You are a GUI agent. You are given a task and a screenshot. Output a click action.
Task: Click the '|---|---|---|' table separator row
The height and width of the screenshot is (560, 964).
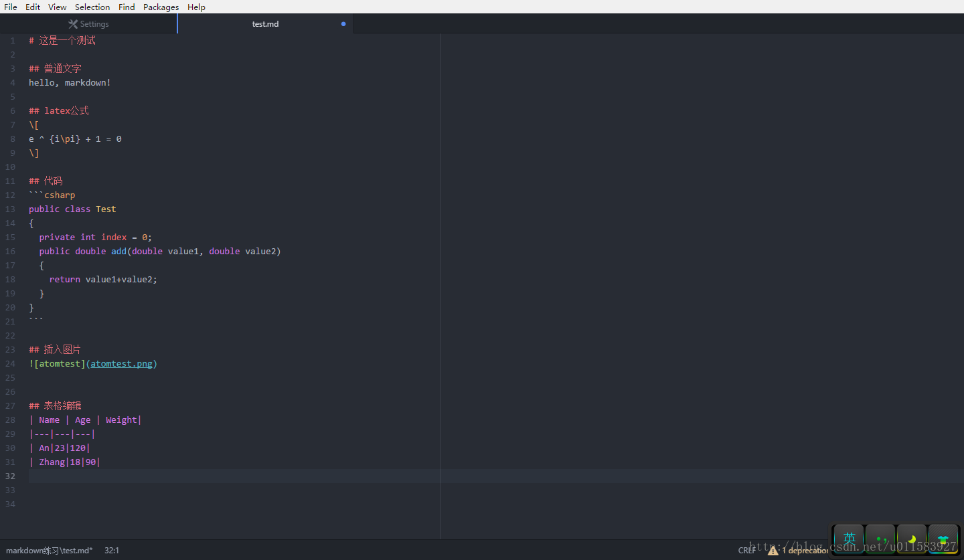[x=62, y=434]
